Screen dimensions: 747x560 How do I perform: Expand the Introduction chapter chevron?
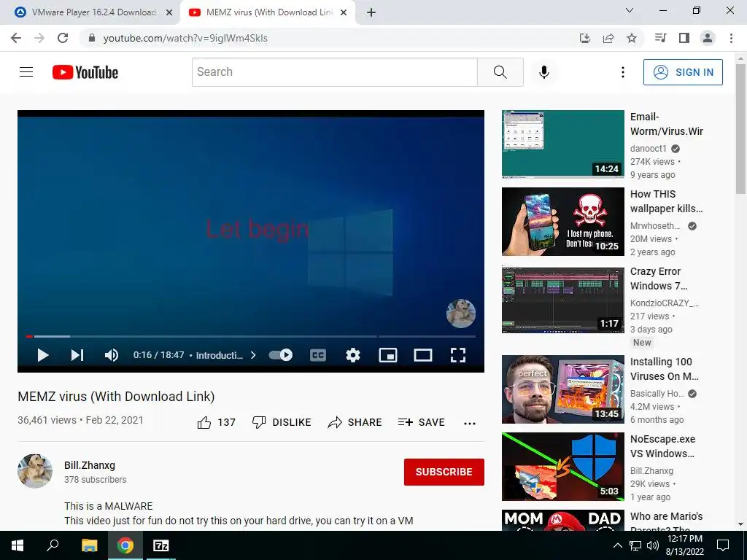253,355
